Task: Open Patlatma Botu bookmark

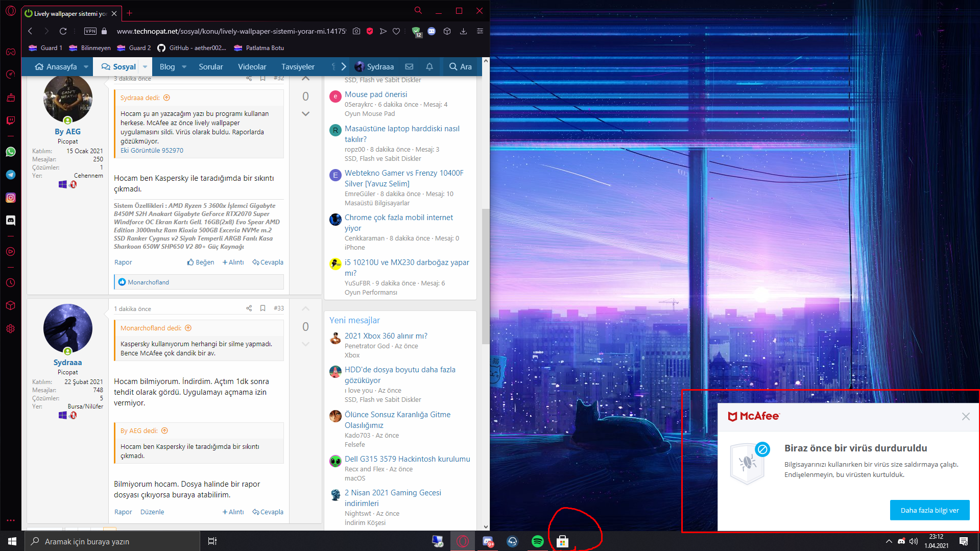Action: click(x=259, y=48)
